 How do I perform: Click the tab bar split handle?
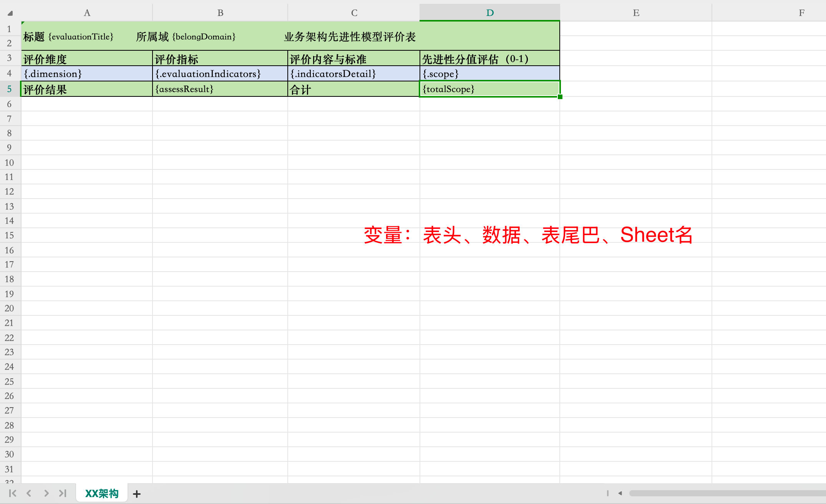pos(607,493)
